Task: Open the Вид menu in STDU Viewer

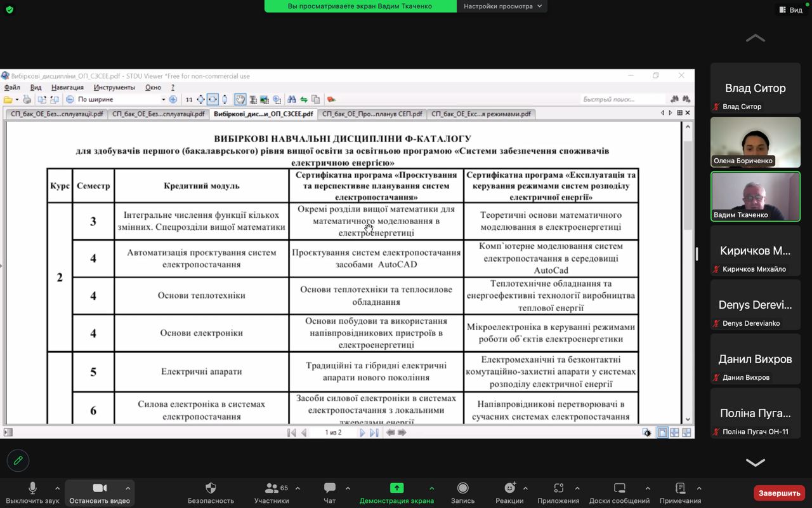Action: click(36, 88)
